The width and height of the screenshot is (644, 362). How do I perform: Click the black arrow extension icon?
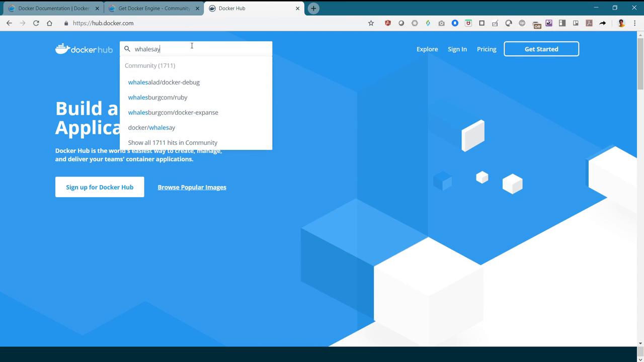pos(602,23)
